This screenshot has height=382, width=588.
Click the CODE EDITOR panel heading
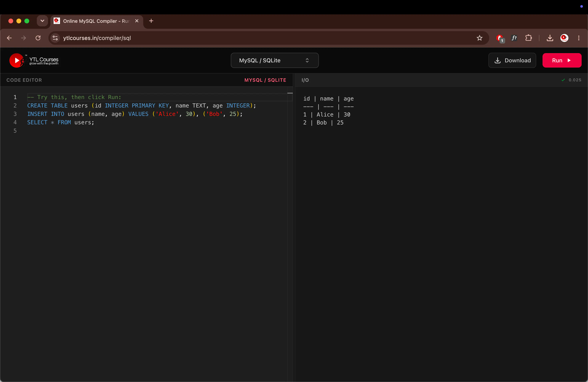pyautogui.click(x=24, y=80)
